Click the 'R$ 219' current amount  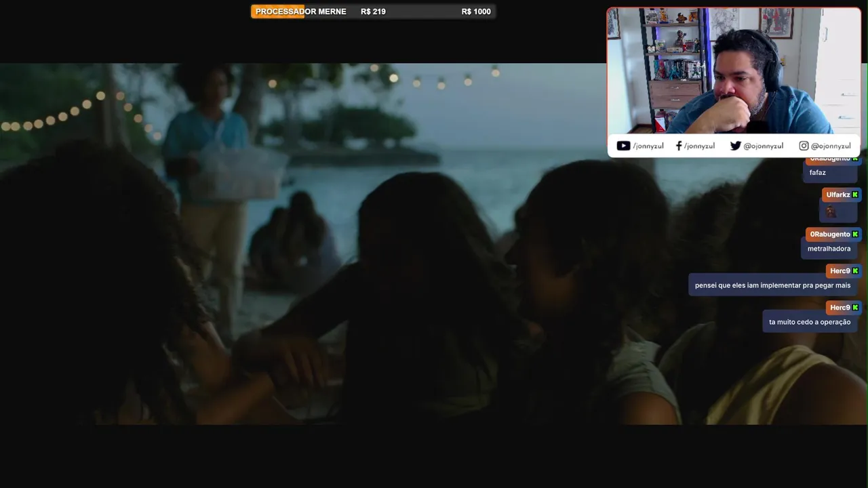(373, 12)
